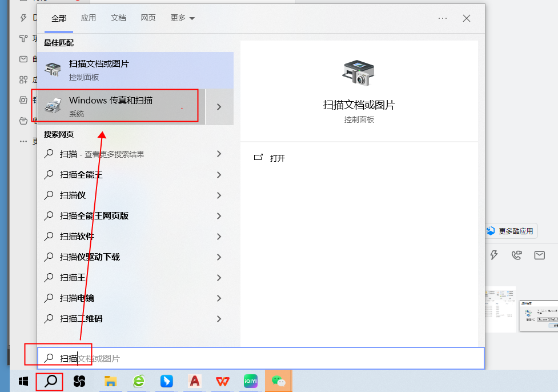Expand the 更多 tab dropdown
Screen dimensions: 558x392
click(x=183, y=18)
